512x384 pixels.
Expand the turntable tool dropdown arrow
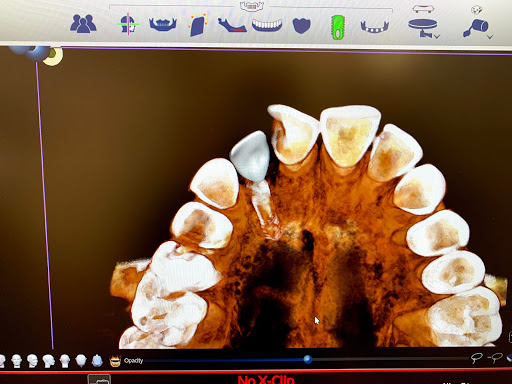click(437, 36)
